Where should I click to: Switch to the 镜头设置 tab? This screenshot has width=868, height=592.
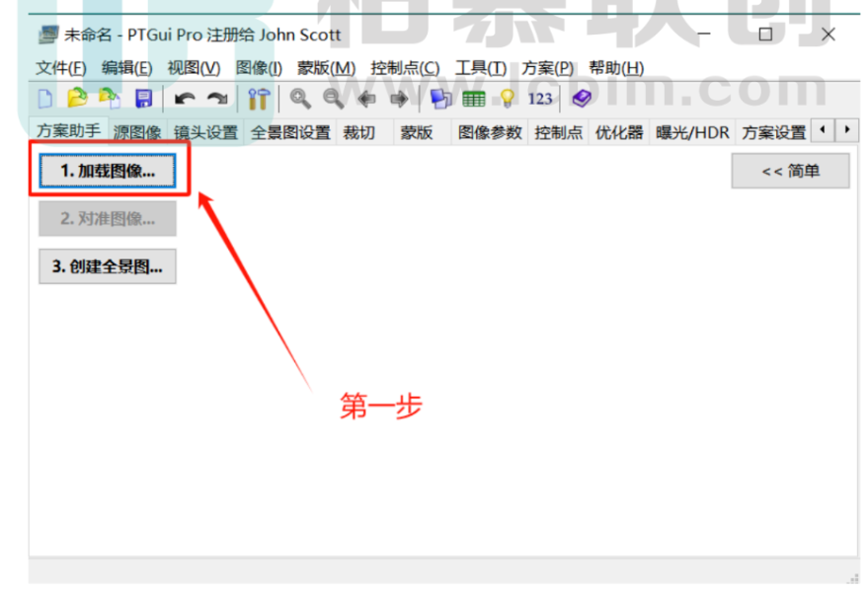click(x=205, y=133)
